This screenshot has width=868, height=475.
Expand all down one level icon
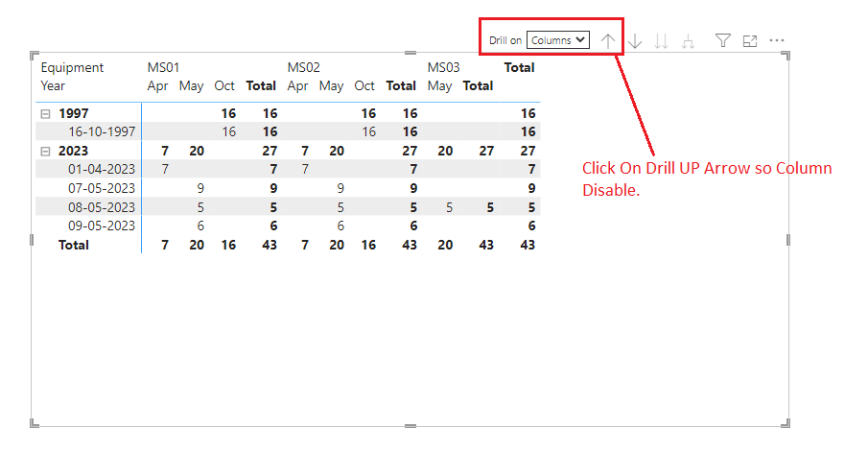point(688,41)
